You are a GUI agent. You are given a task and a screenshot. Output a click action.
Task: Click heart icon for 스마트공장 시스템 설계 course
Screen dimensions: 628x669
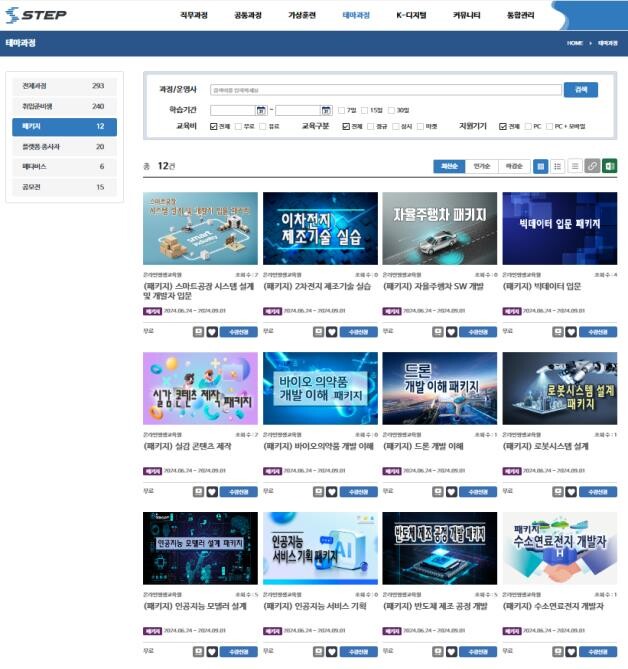coord(212,332)
